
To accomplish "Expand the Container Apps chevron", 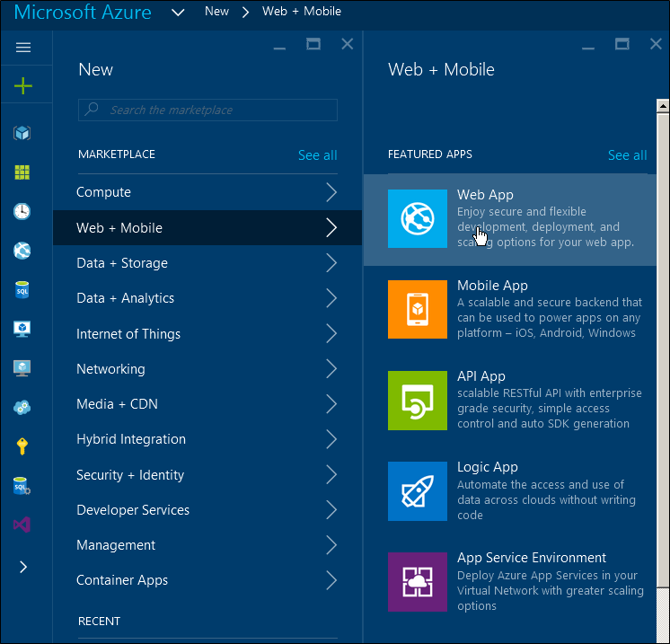I will click(x=331, y=580).
